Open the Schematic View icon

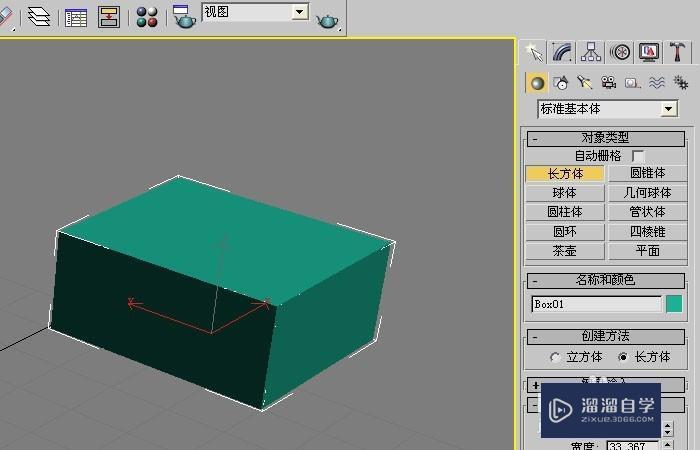pyautogui.click(x=109, y=17)
